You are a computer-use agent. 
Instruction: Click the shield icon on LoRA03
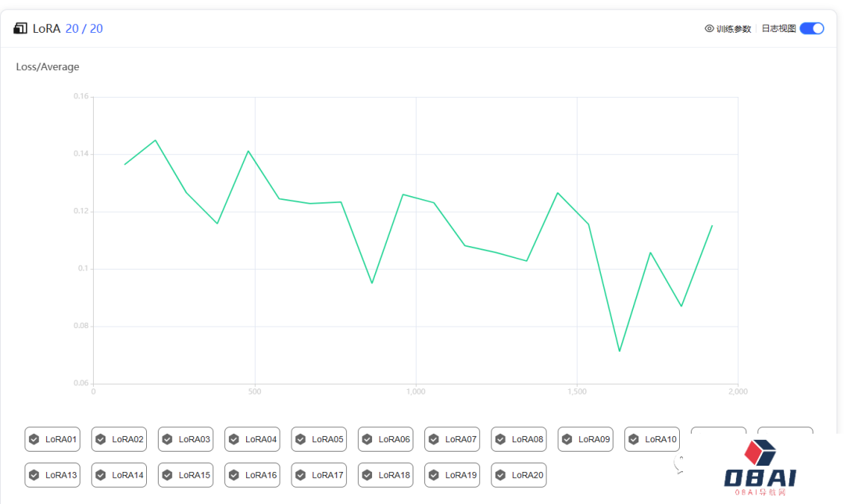pyautogui.click(x=167, y=439)
